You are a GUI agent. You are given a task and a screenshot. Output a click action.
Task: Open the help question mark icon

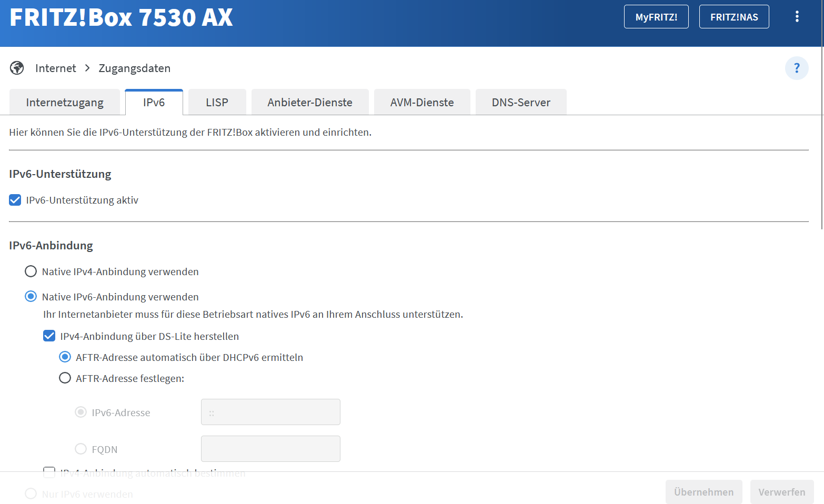point(797,68)
